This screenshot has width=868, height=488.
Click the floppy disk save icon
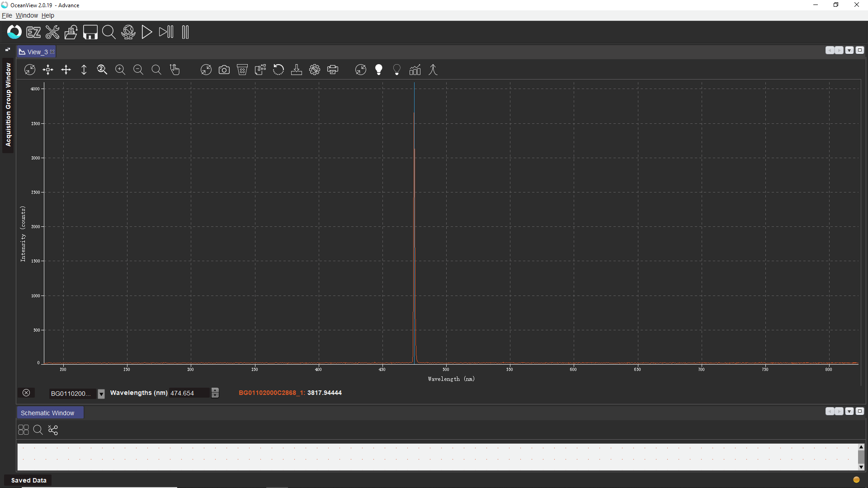click(90, 32)
